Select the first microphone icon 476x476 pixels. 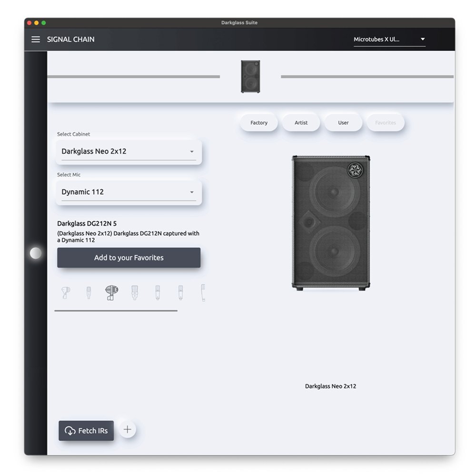tap(66, 293)
